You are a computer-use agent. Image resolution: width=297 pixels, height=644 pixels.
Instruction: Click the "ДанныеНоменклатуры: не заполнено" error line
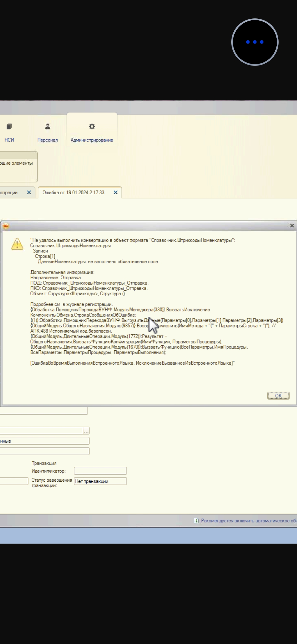[98, 262]
